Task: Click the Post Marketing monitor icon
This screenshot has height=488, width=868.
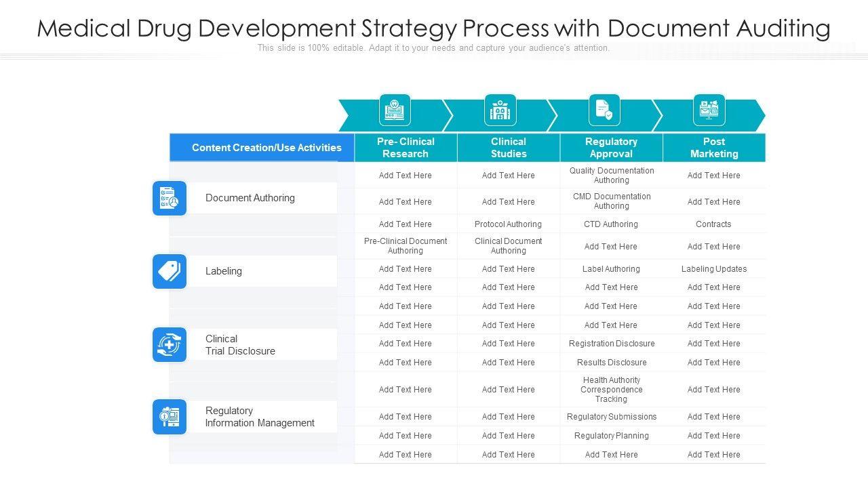Action: (x=709, y=110)
